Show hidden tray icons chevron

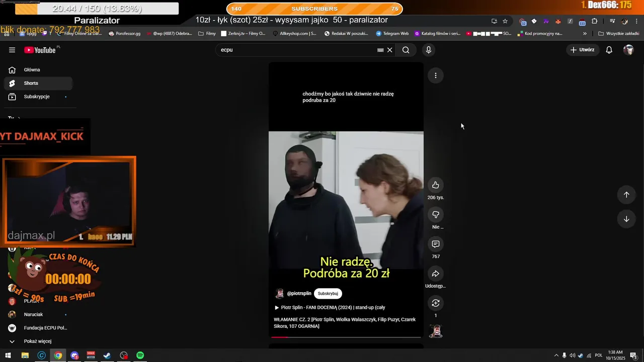(x=556, y=355)
